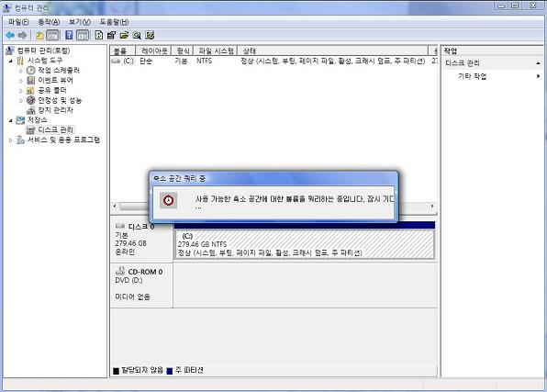The width and height of the screenshot is (547, 392).
Task: Expand the 공유 폴더 tree node
Action: coord(20,91)
